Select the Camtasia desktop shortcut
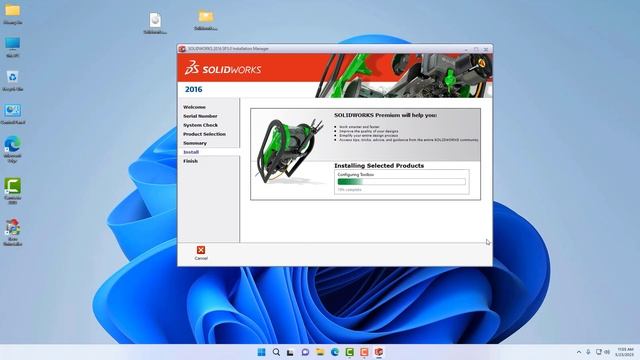The width and height of the screenshot is (640, 360). pos(12,191)
